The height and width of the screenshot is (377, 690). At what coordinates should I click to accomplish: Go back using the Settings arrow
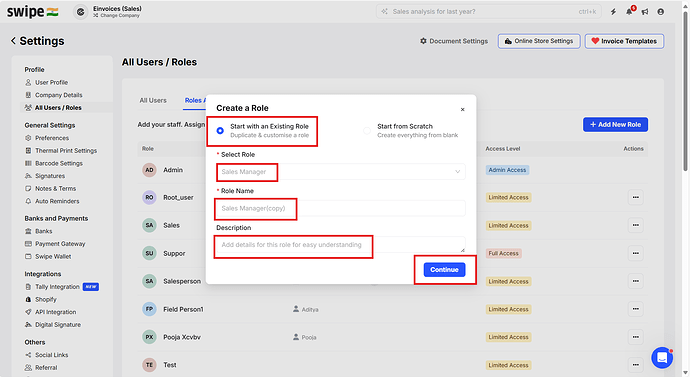coord(13,41)
